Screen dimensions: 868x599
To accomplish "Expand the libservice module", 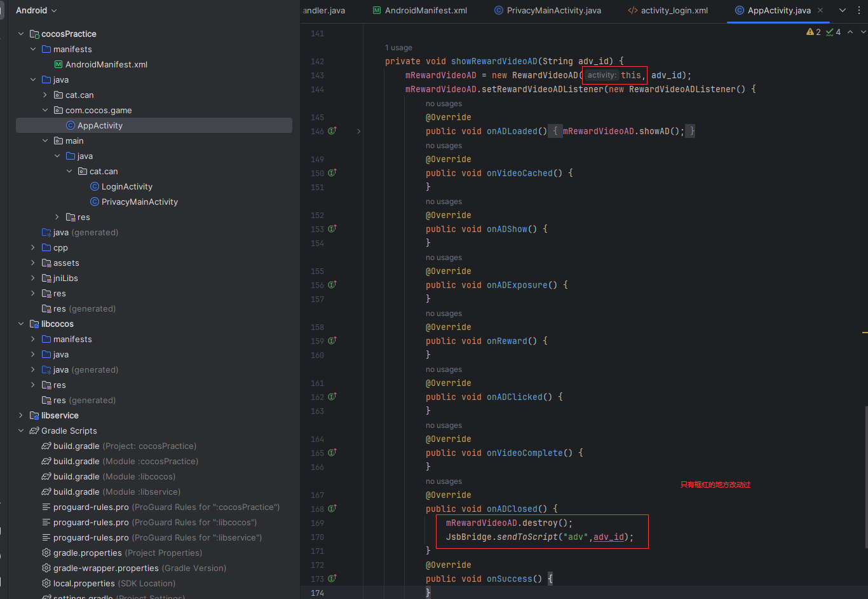I will click(21, 415).
